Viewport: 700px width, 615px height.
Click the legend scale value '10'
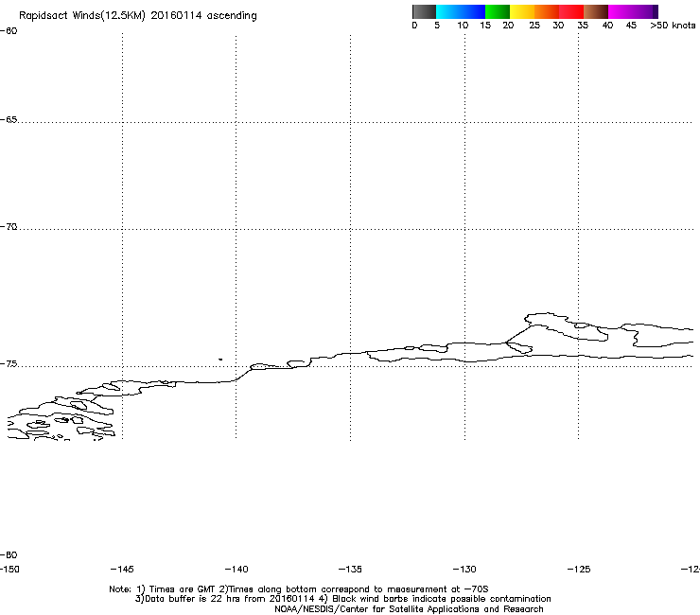463,26
